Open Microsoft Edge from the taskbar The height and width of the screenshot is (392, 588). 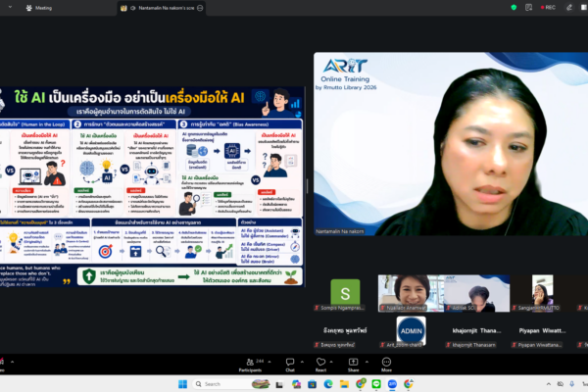[x=328, y=384]
